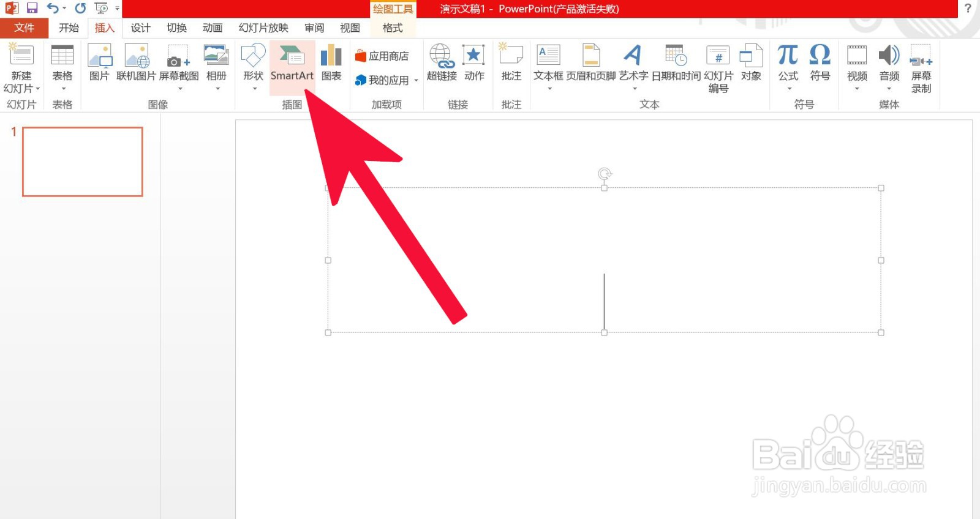Image resolution: width=980 pixels, height=519 pixels.
Task: Select the Insert (插入) tab
Action: click(105, 28)
